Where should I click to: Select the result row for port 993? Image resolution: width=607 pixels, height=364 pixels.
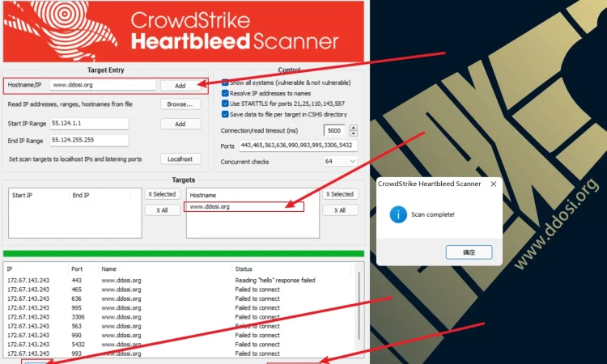coord(180,353)
